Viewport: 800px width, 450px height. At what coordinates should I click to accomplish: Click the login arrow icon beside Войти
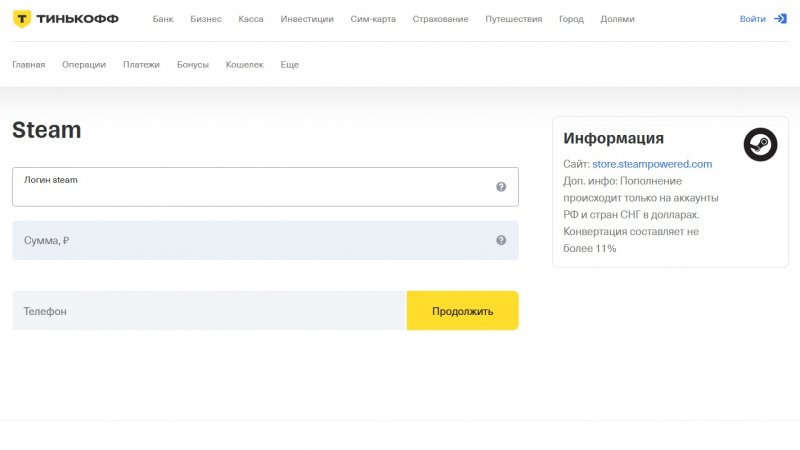[781, 19]
